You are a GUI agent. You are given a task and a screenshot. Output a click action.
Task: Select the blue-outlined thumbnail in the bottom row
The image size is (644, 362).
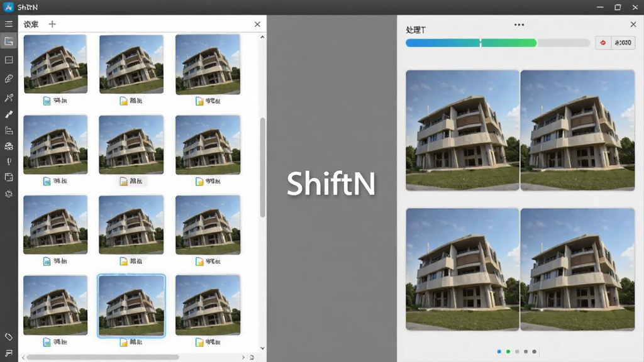coord(131,306)
